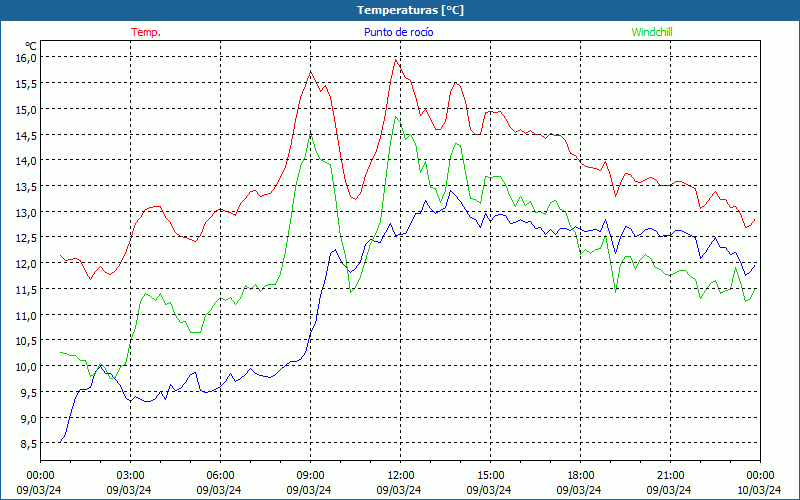Click the red temperature peak near 12:00

click(x=395, y=60)
